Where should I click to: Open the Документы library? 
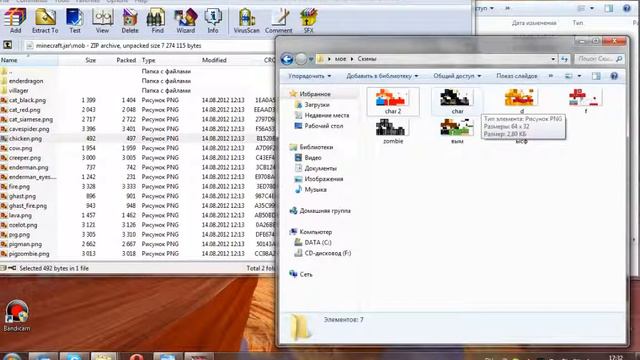320,168
